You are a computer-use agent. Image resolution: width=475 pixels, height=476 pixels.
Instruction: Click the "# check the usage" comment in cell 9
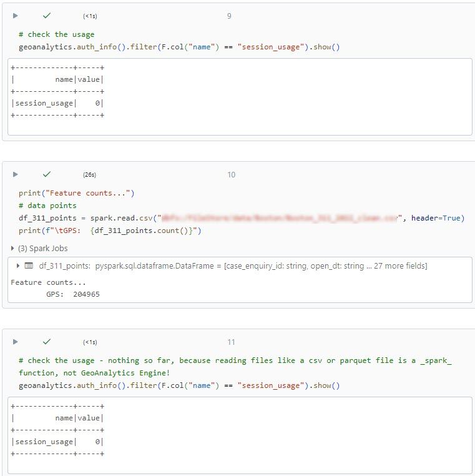[57, 34]
